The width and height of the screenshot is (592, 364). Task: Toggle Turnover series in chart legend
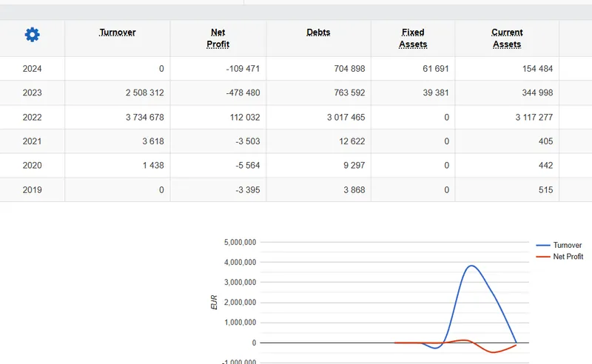coord(568,246)
